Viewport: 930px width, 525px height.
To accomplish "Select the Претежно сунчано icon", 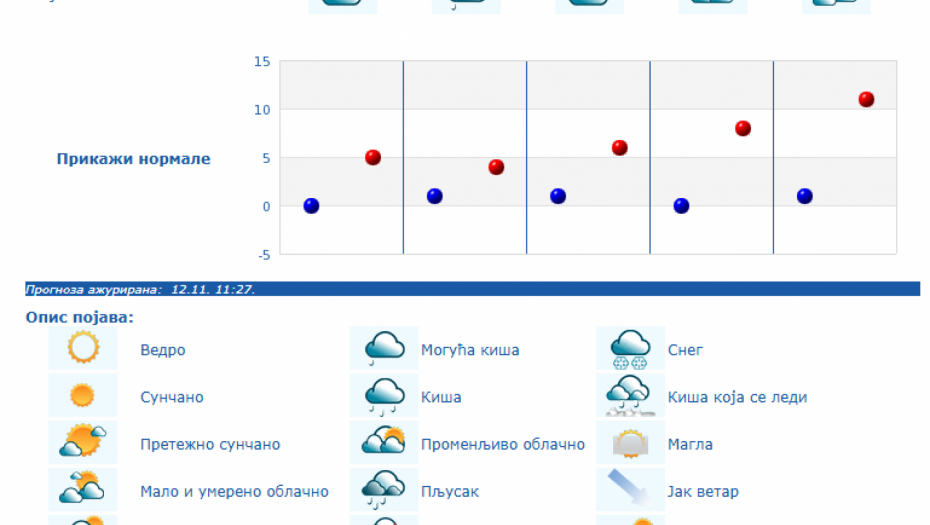I will pyautogui.click(x=82, y=442).
